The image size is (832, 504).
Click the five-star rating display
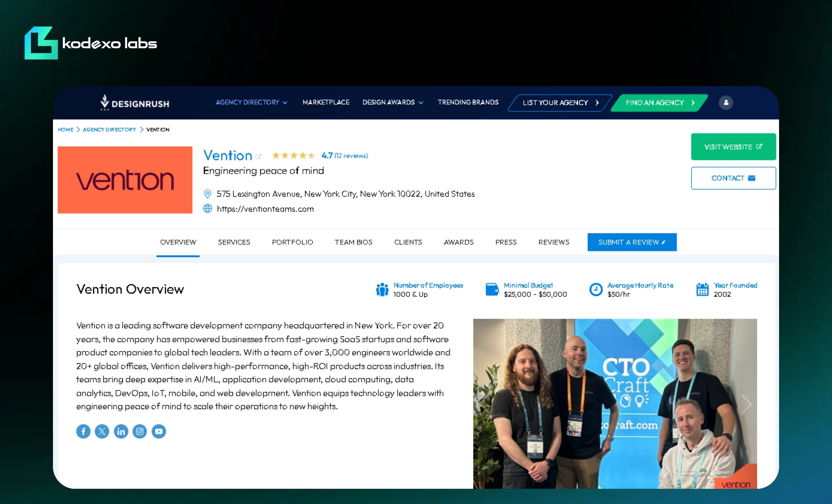pyautogui.click(x=293, y=155)
